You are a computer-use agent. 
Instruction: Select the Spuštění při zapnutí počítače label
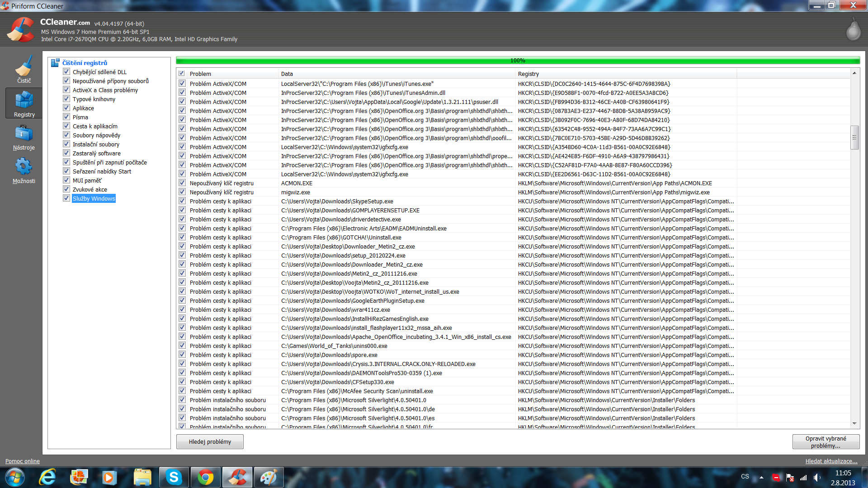pyautogui.click(x=110, y=162)
